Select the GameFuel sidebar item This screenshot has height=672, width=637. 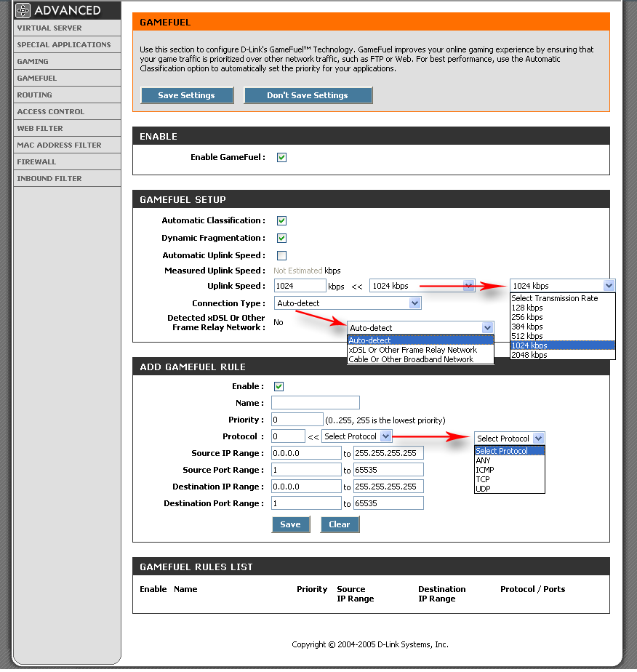pos(67,78)
